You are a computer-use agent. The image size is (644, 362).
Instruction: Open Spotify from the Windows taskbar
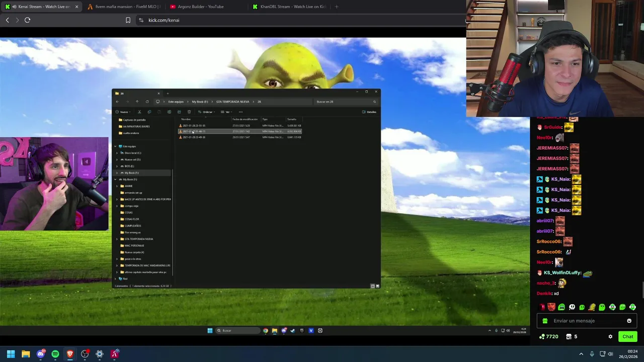pyautogui.click(x=55, y=354)
